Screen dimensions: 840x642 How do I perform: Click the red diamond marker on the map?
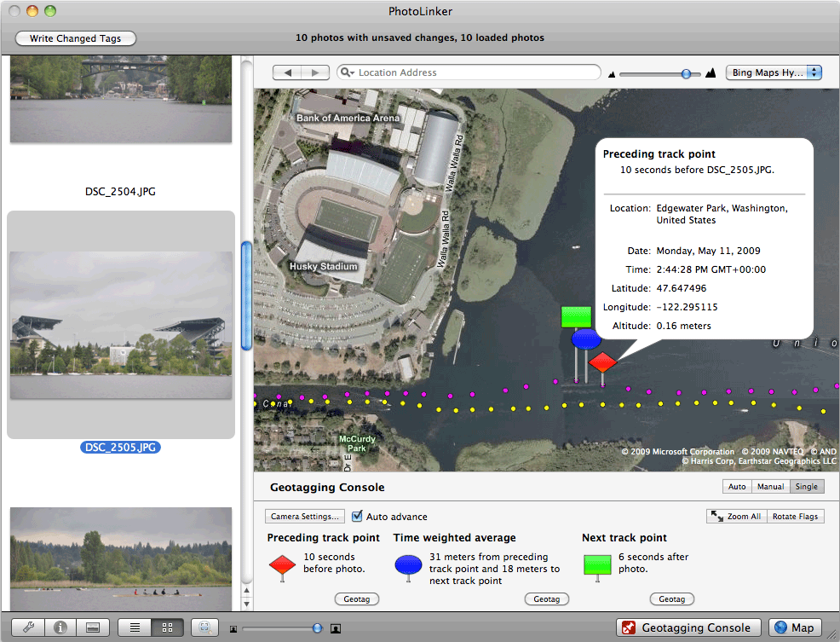[602, 362]
